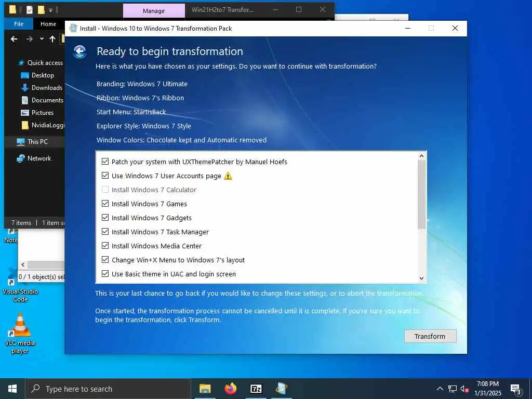The width and height of the screenshot is (532, 399).
Task: Open the File tab in Explorer
Action: point(19,24)
